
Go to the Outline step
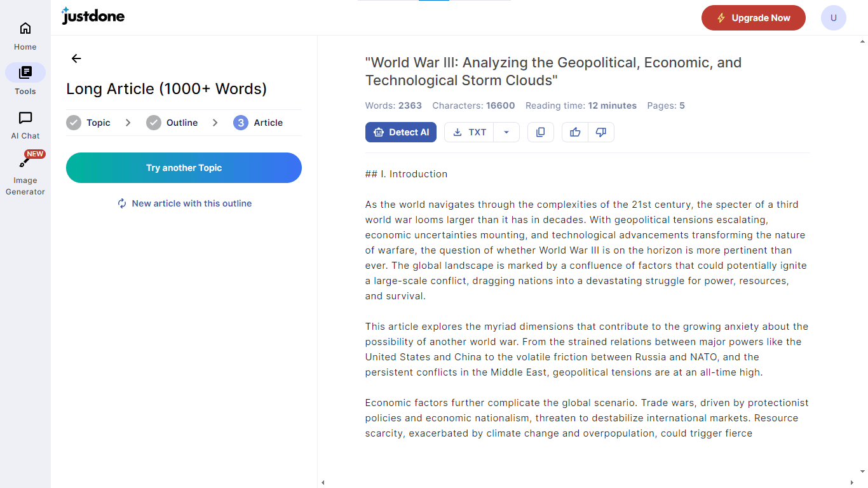[172, 123]
